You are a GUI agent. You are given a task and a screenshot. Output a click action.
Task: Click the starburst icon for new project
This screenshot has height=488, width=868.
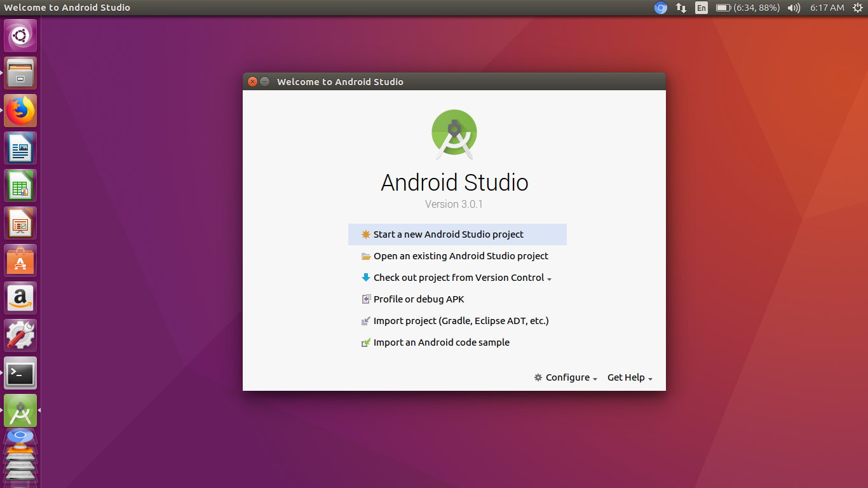coord(365,234)
